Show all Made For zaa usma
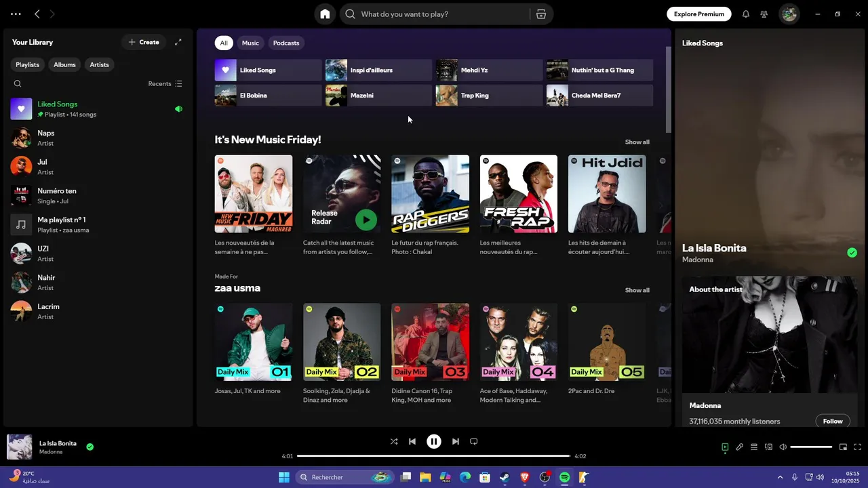 pyautogui.click(x=637, y=290)
